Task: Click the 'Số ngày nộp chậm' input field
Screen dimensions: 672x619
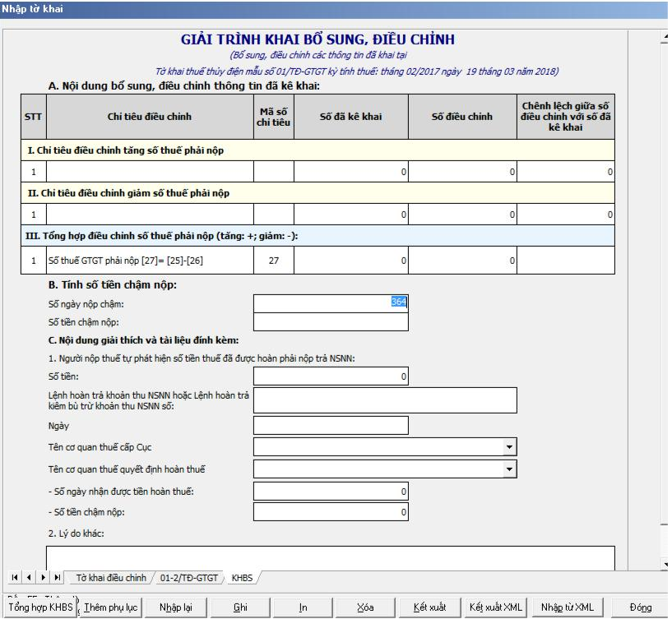Action: point(331,303)
